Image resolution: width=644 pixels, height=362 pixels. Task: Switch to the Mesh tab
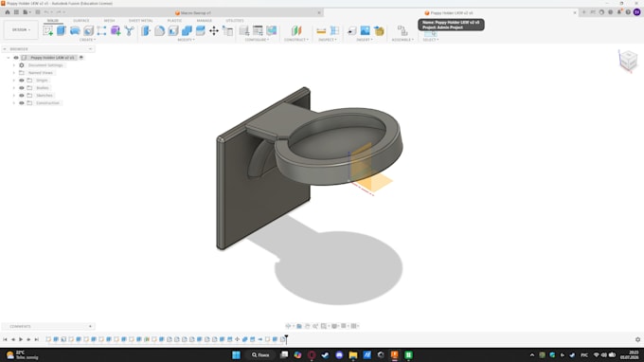click(109, 21)
